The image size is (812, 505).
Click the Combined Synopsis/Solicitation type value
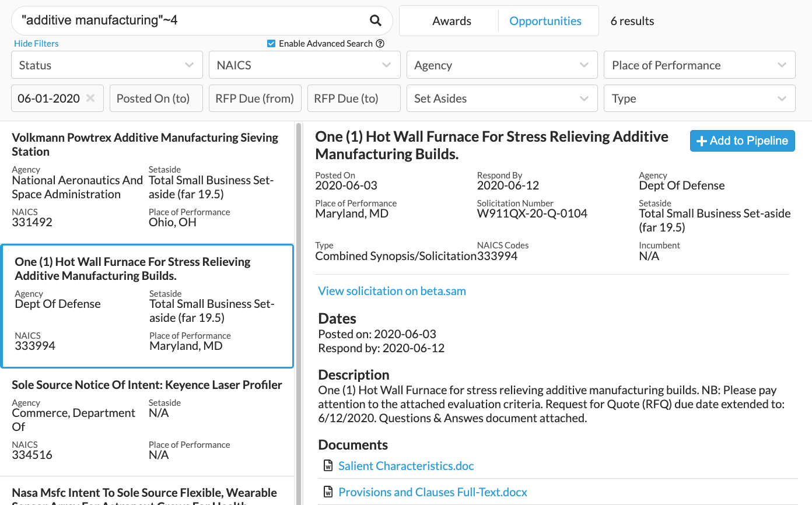[x=396, y=256]
